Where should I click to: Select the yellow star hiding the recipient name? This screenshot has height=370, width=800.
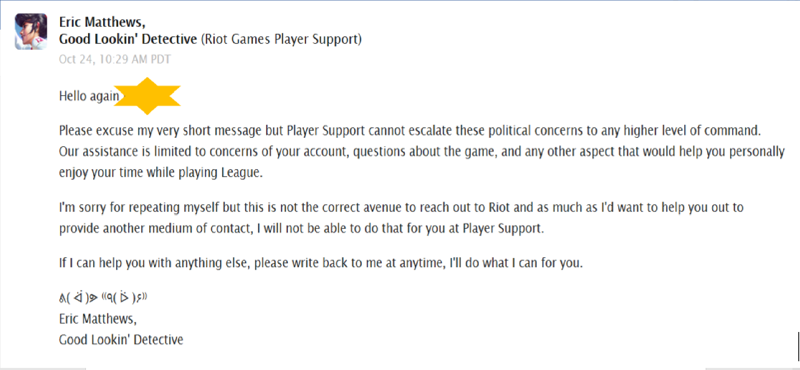click(147, 96)
